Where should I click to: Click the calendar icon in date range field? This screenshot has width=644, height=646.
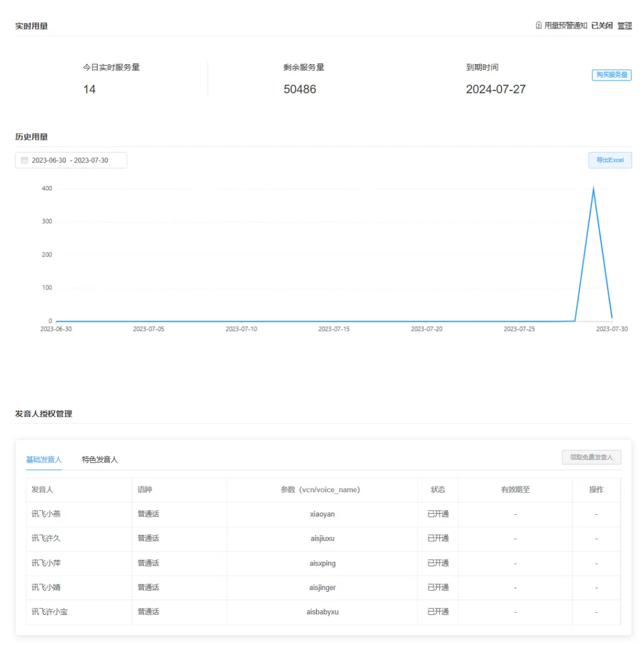[24, 160]
